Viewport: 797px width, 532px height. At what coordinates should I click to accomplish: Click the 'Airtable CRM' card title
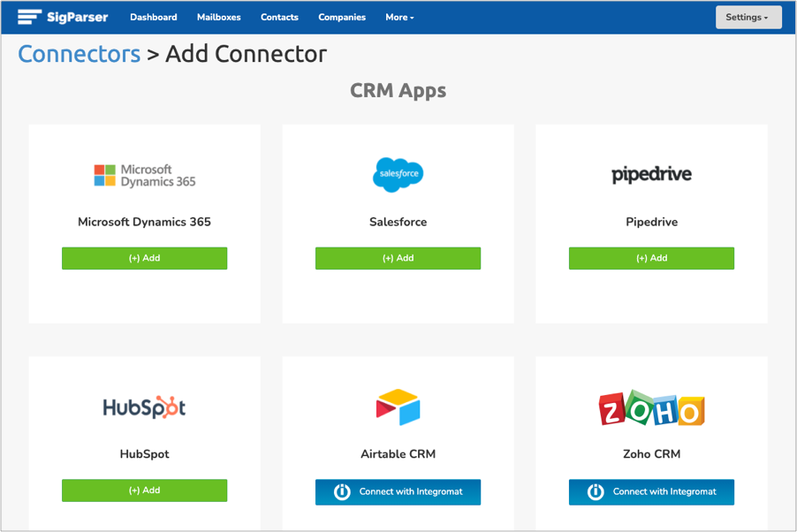pos(398,453)
